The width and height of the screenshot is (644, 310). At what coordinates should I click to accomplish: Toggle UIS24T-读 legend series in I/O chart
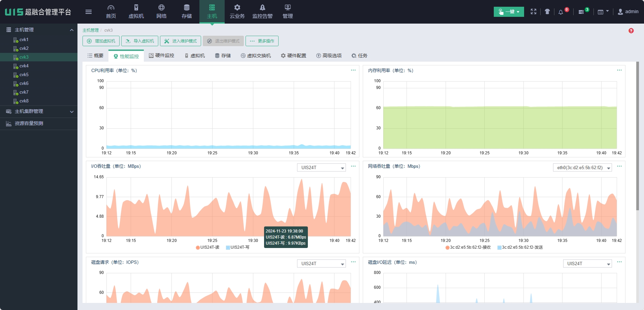click(x=207, y=247)
